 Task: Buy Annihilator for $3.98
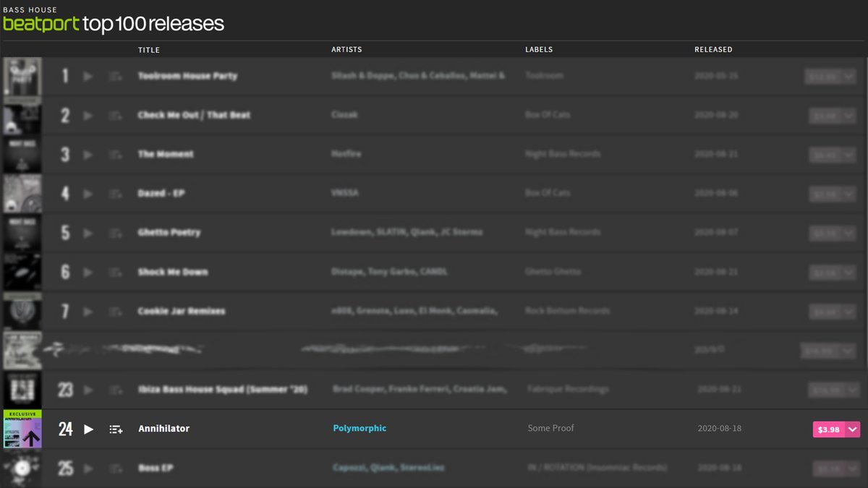tap(828, 429)
